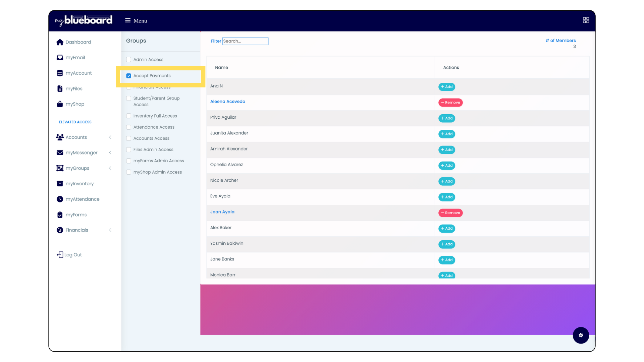The height and width of the screenshot is (362, 644).
Task: Open myShop bag icon
Action: pos(60,104)
